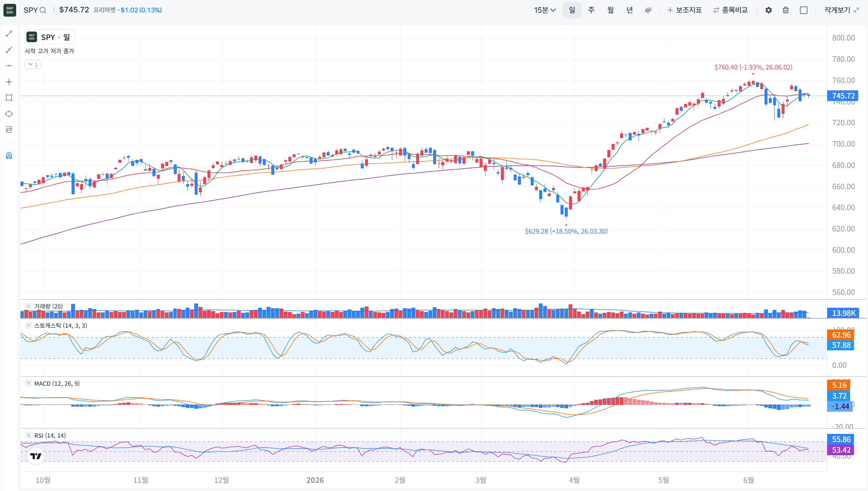The image size is (868, 491).
Task: Click the SPY · 일 symbol label
Action: click(50, 37)
